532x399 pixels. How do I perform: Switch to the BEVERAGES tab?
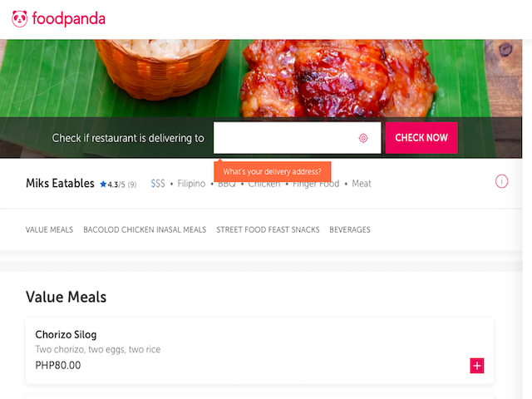pos(350,229)
